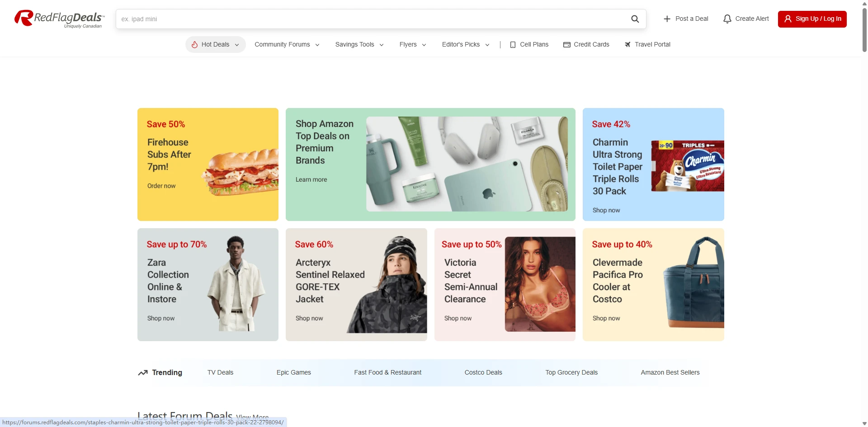Select the TV Deals trending tab
This screenshot has width=868, height=427.
click(x=220, y=372)
